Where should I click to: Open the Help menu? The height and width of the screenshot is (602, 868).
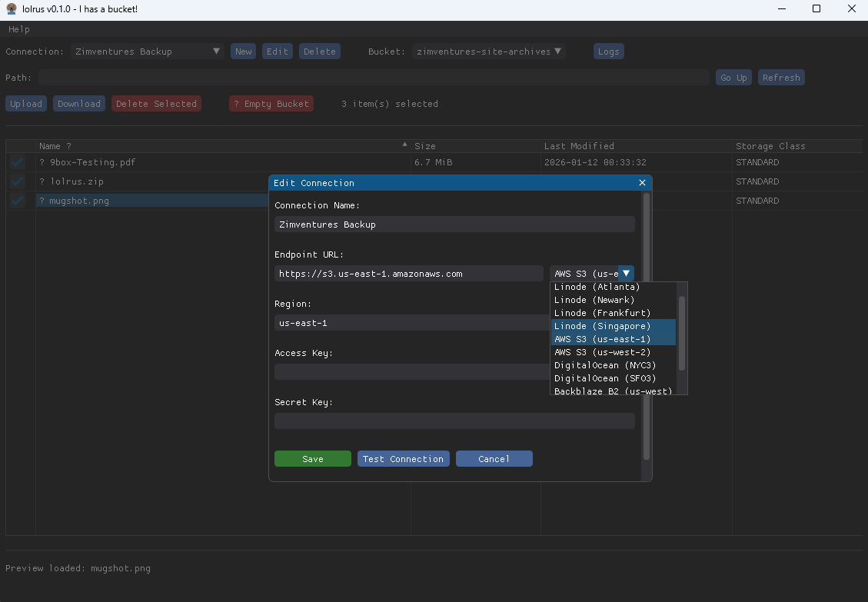tap(19, 29)
